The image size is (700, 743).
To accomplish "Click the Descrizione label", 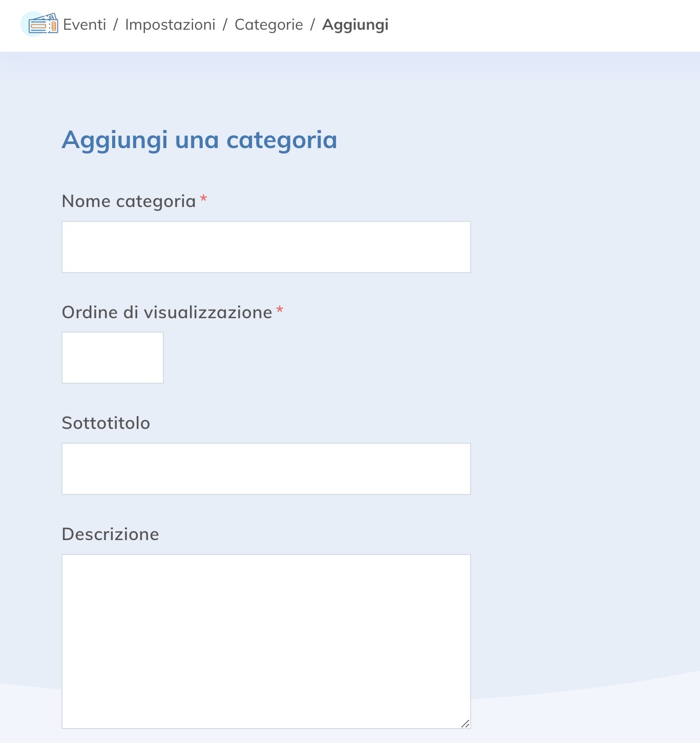I will 110,534.
